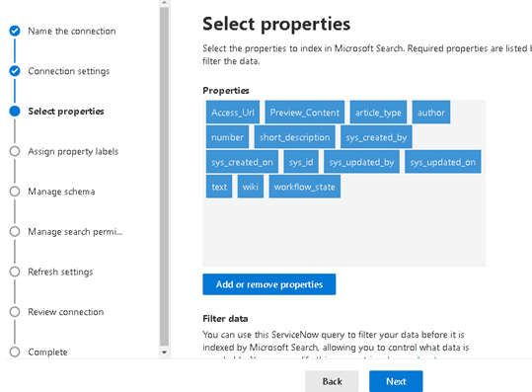
Task: Click the Properties section label
Action: pos(226,91)
